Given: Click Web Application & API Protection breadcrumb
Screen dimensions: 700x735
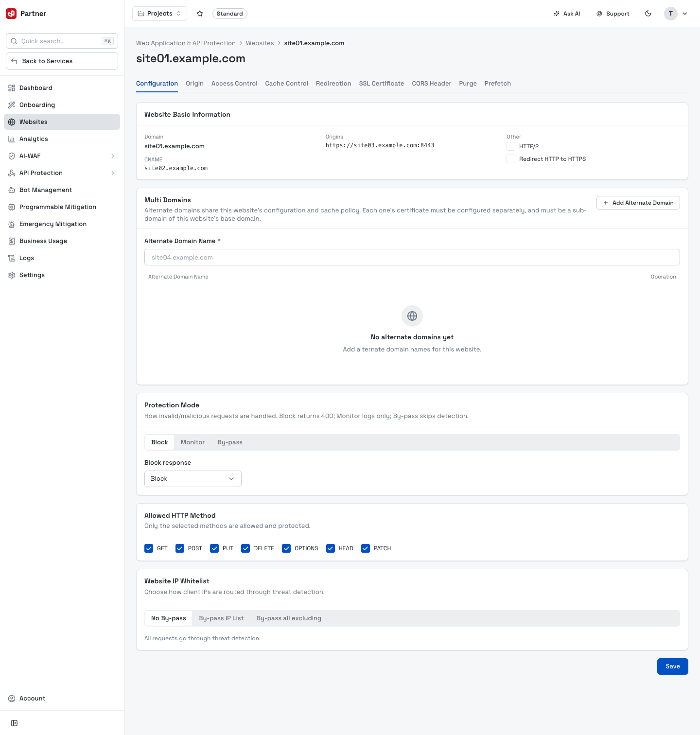Looking at the screenshot, I should pos(186,43).
